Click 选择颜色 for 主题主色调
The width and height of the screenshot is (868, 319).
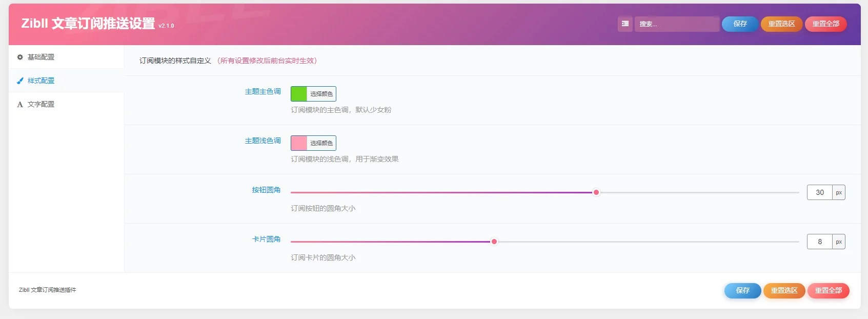pyautogui.click(x=321, y=94)
